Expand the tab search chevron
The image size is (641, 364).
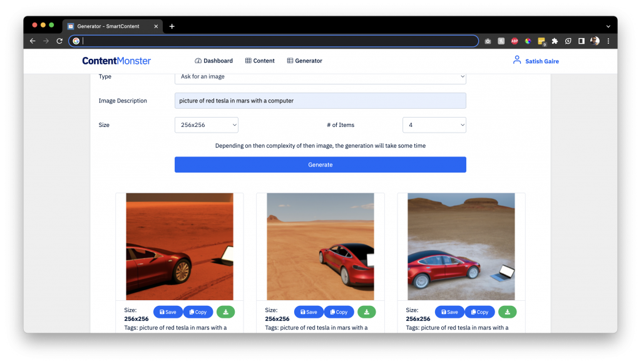click(x=608, y=26)
